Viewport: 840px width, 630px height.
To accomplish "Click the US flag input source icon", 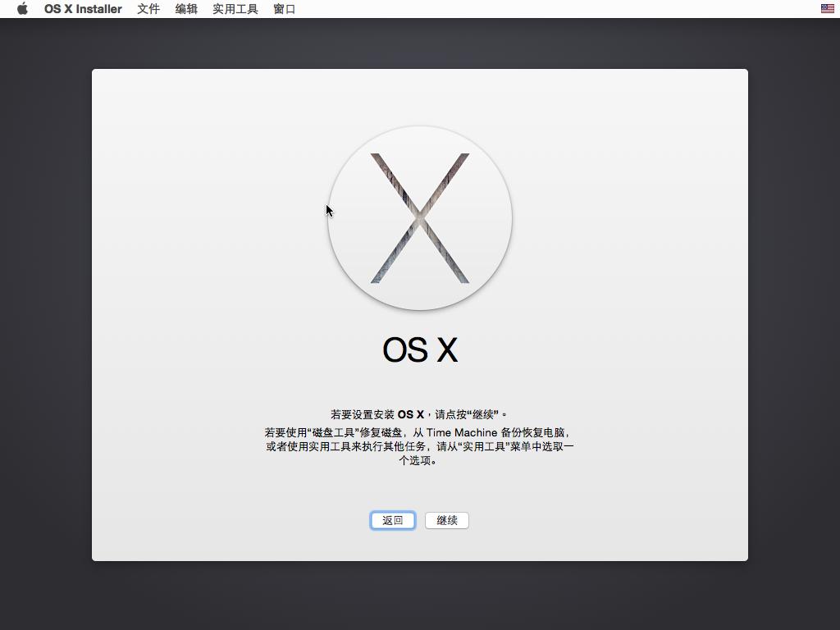I will pyautogui.click(x=828, y=8).
